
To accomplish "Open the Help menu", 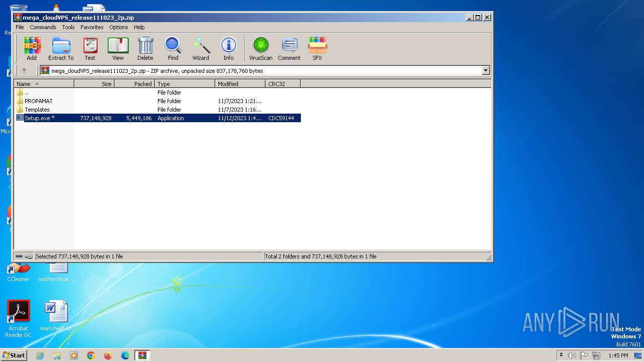I will coord(139,27).
